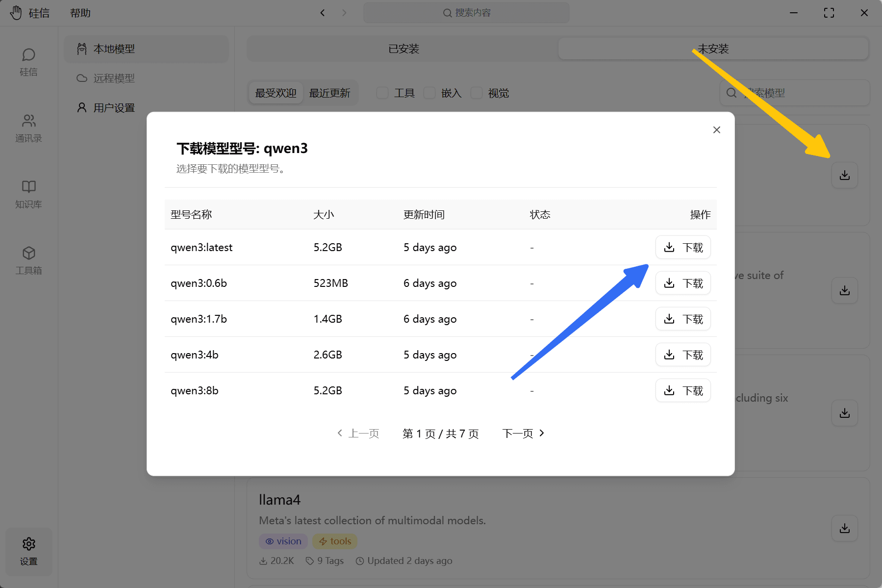This screenshot has height=588, width=882.
Task: Click the 20.2K downloads count
Action: point(277,561)
